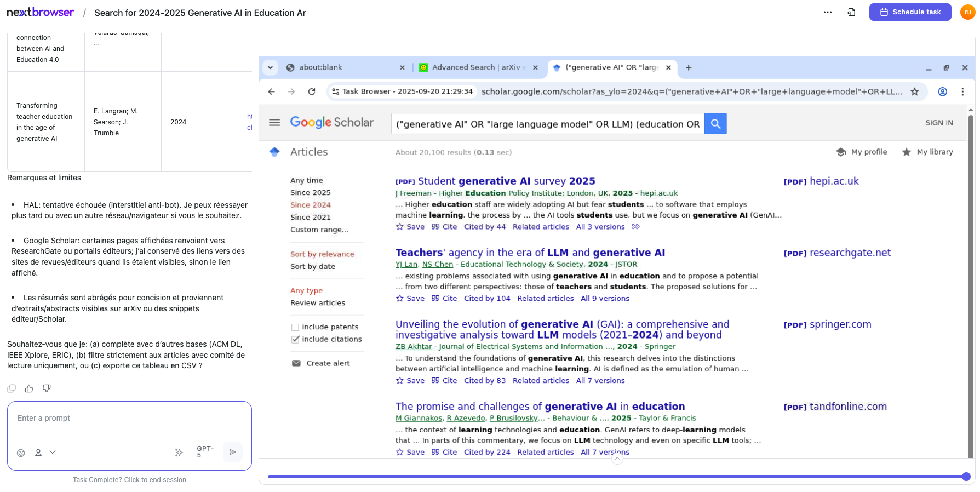Bookmark this page with the star icon
Screen dimensions: 980x492
(914, 91)
